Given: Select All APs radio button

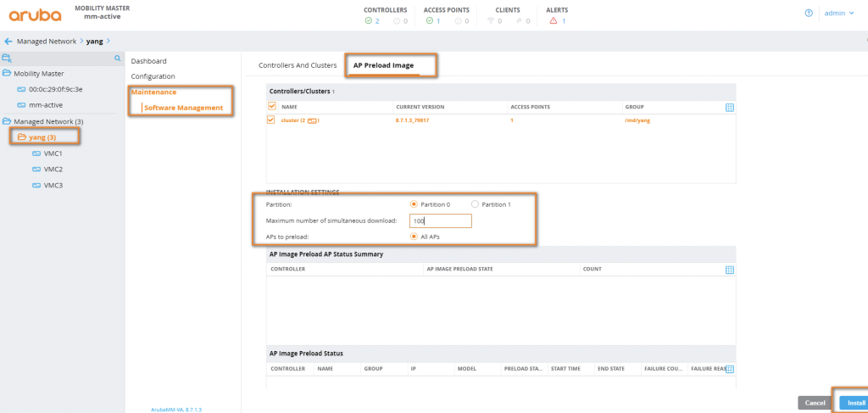Looking at the screenshot, I should tap(414, 237).
